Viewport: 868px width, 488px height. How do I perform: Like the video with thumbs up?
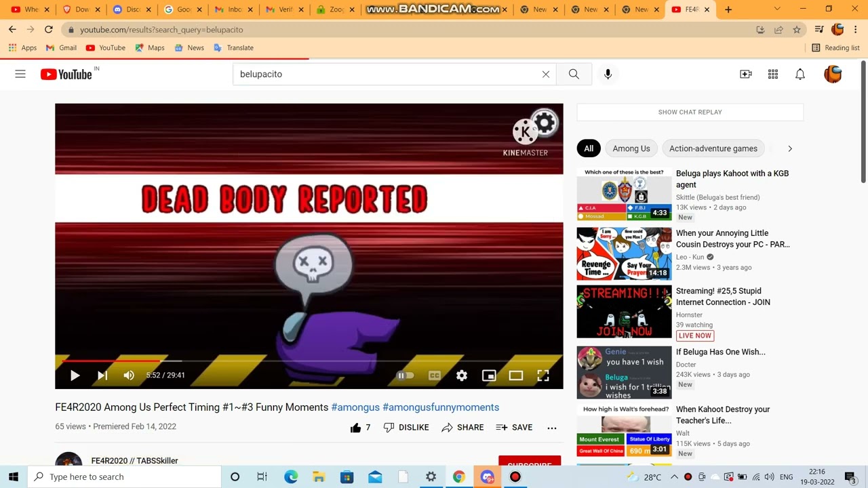360,427
